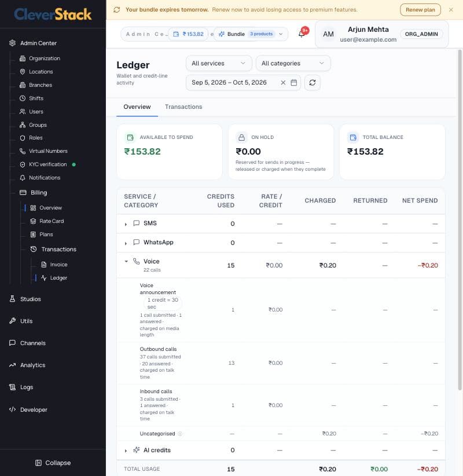
Task: Click Rate Card stack icon
Action: [x=33, y=221]
